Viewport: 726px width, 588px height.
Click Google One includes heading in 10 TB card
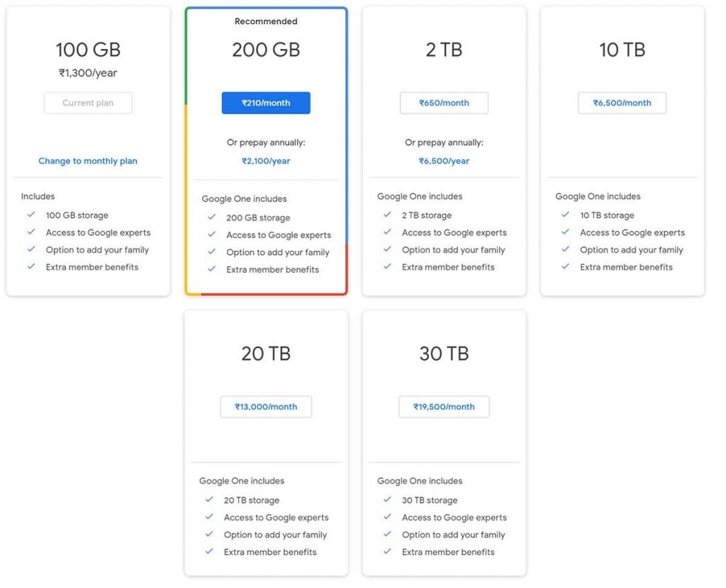tap(598, 197)
